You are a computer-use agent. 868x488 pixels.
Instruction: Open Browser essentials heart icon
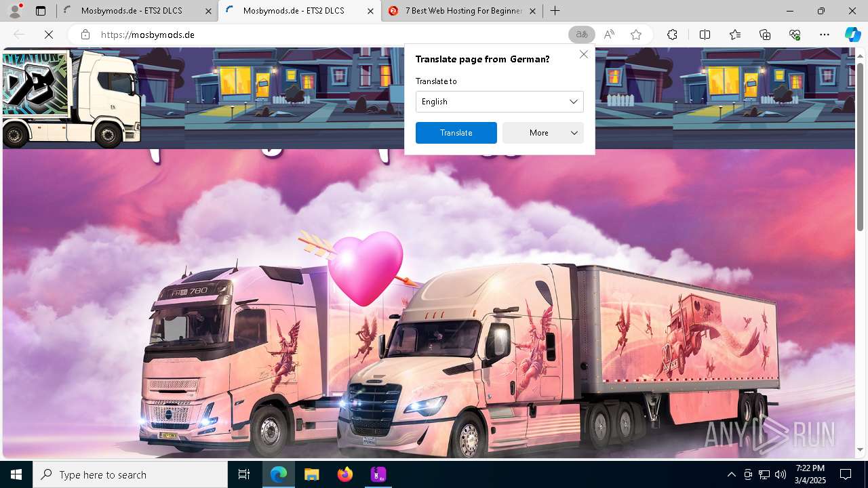(x=795, y=35)
